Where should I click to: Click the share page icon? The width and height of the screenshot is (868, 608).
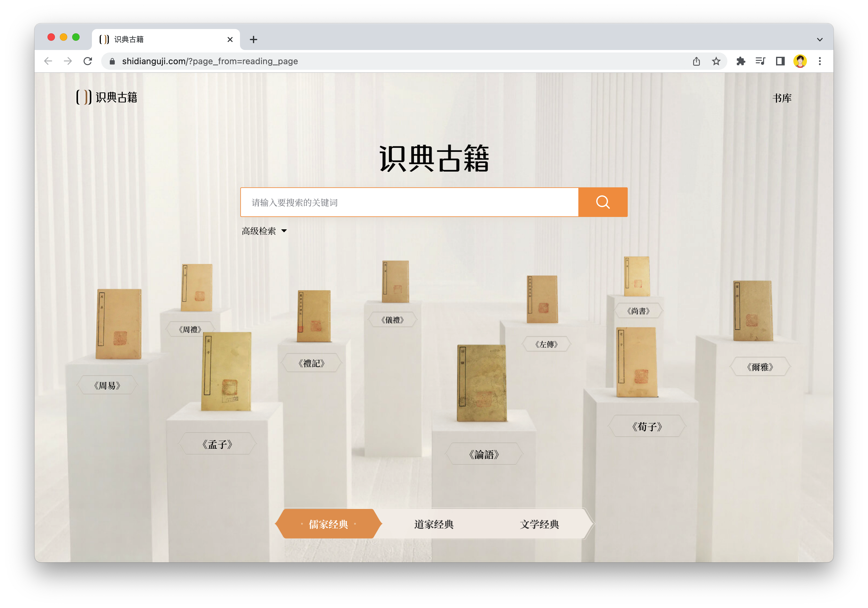[x=696, y=61]
